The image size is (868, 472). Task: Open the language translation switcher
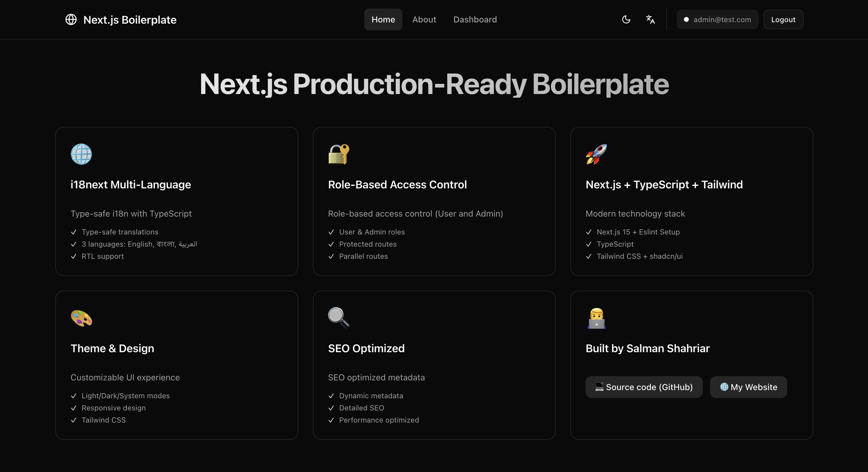(x=650, y=19)
